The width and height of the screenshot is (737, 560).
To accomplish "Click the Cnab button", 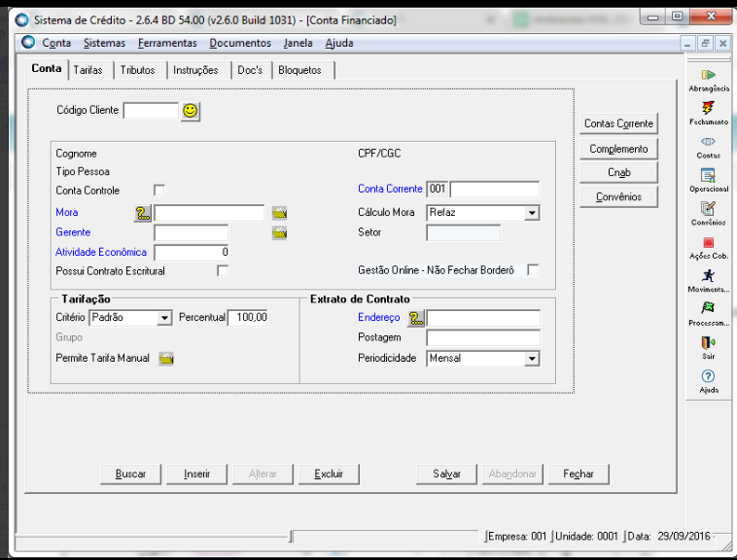I will (618, 173).
